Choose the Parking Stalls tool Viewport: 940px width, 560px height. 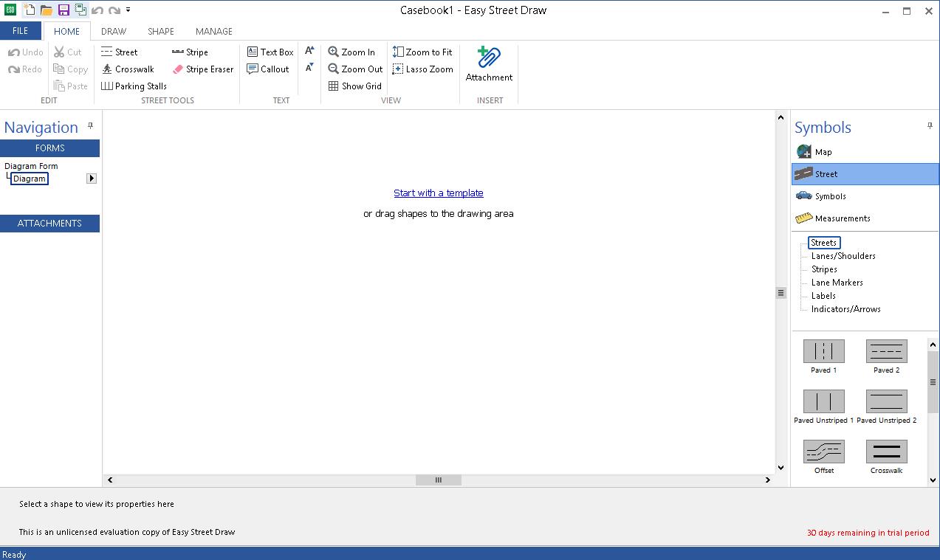(x=134, y=86)
